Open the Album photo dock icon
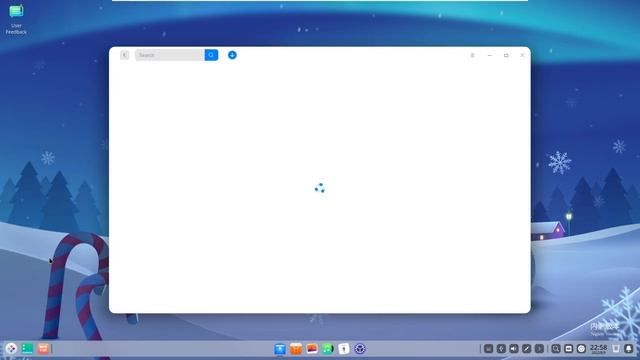This screenshot has height=360, width=640. click(x=312, y=349)
